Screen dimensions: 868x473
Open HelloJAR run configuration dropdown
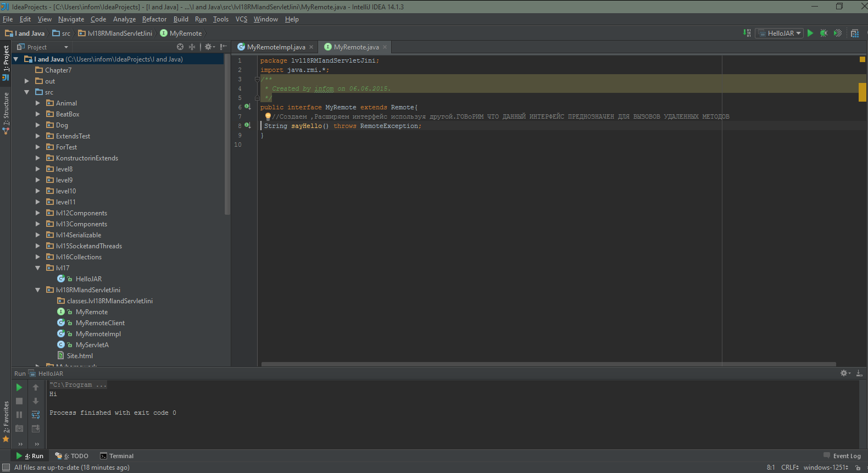pos(779,33)
